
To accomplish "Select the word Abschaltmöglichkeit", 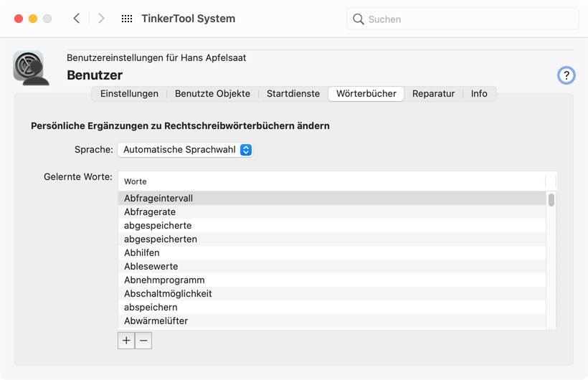I will 332,294.
